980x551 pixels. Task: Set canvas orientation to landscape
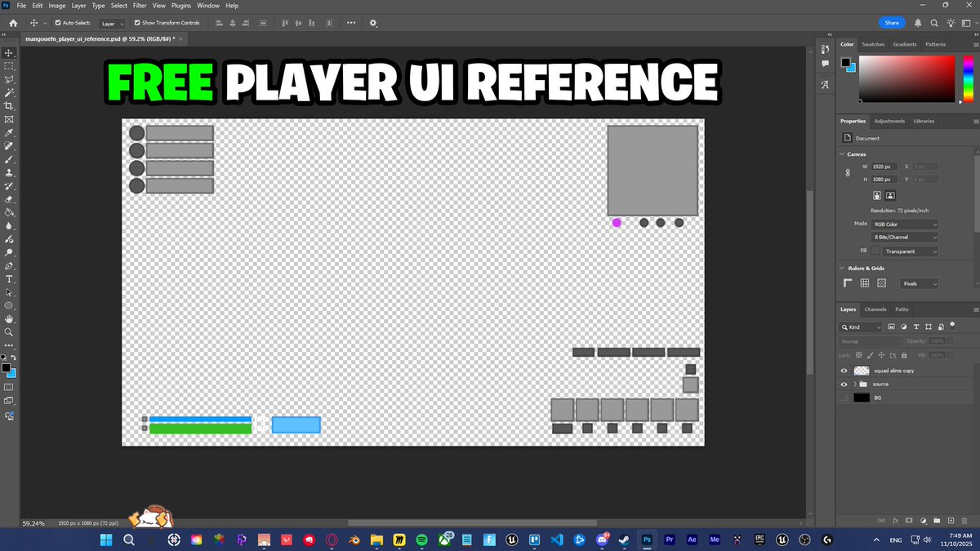(890, 196)
